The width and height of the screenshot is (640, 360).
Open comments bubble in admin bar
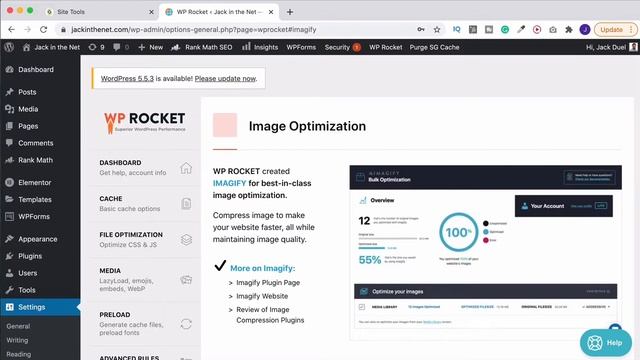[121, 47]
